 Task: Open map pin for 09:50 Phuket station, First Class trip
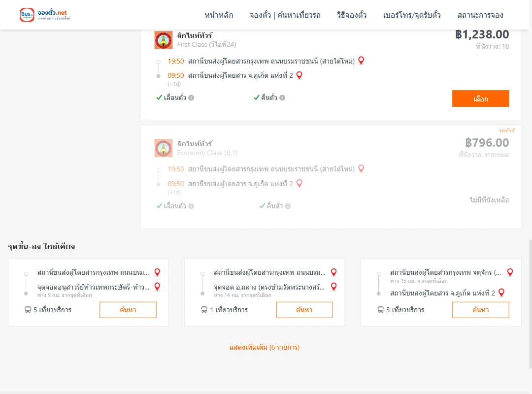tap(299, 75)
